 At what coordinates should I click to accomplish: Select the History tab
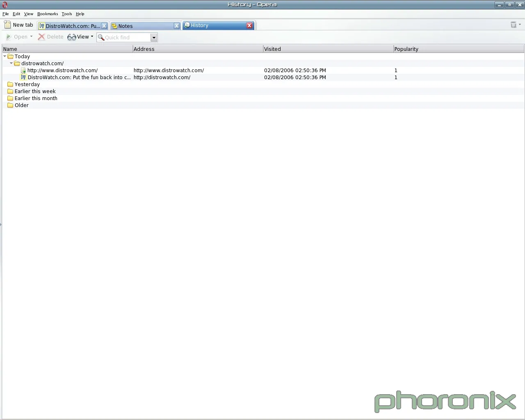(218, 25)
